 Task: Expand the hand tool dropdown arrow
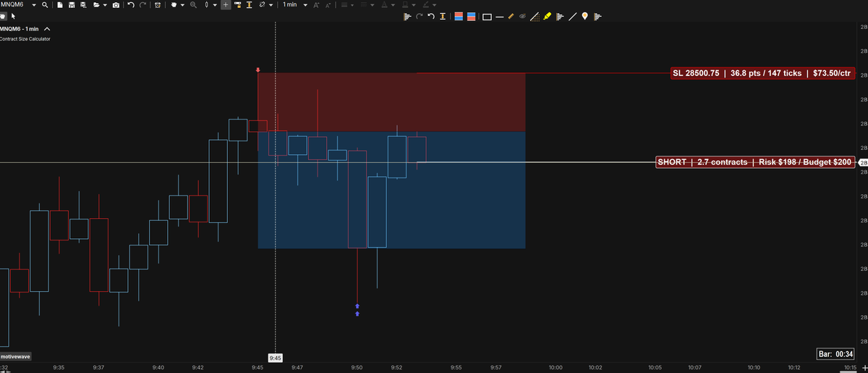click(x=182, y=5)
